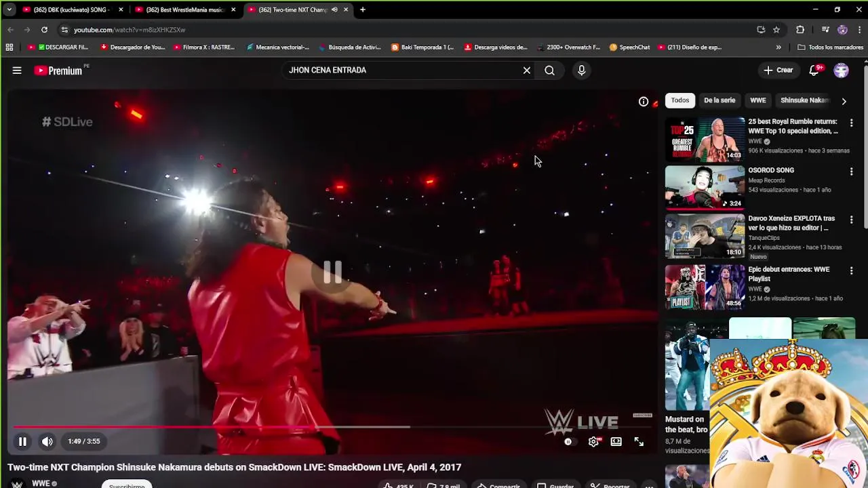This screenshot has height=488, width=868.
Task: Open the YouTube account avatar menu
Action: coord(841,70)
